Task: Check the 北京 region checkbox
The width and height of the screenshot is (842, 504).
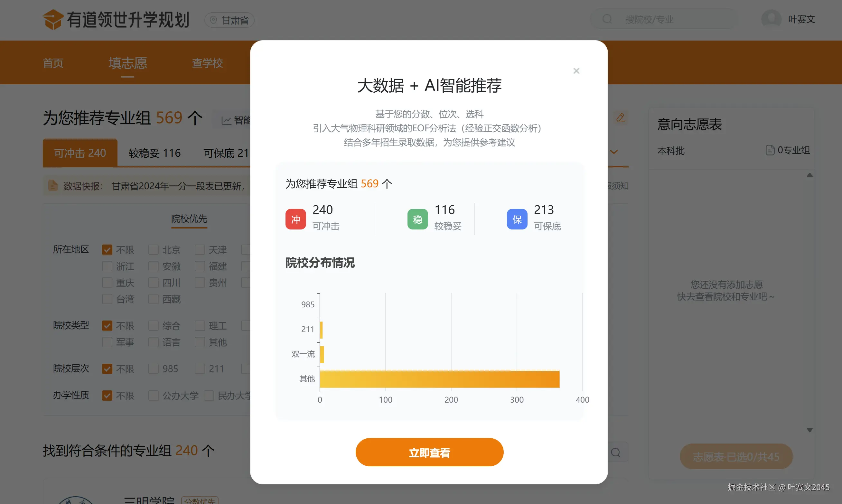Action: point(153,250)
